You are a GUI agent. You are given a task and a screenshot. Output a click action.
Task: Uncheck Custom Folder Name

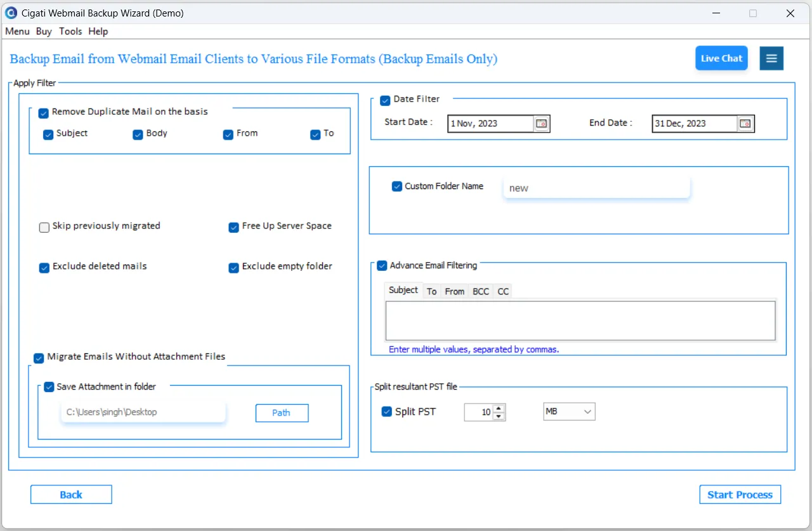397,187
